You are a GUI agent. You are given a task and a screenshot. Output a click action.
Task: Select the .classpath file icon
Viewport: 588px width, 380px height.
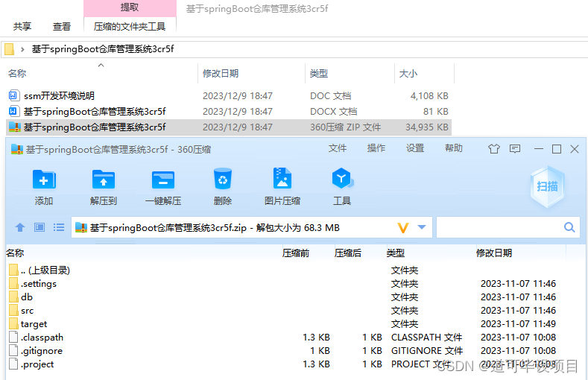(x=13, y=337)
